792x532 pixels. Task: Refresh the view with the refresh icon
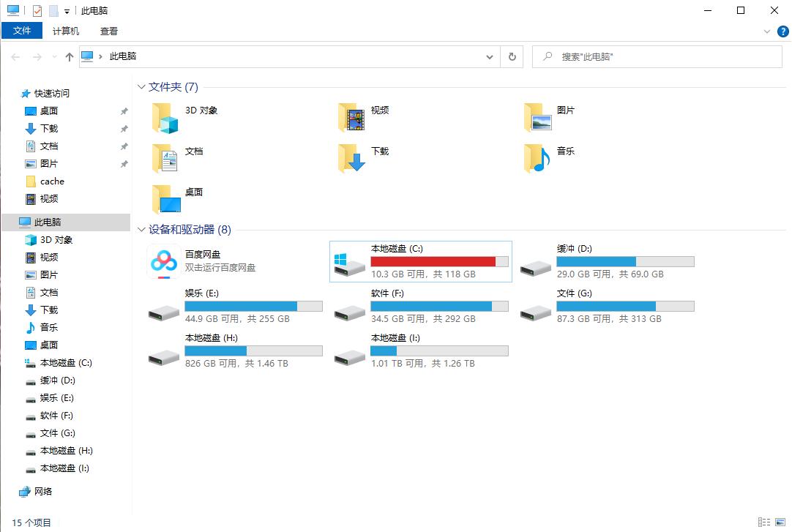pyautogui.click(x=512, y=56)
